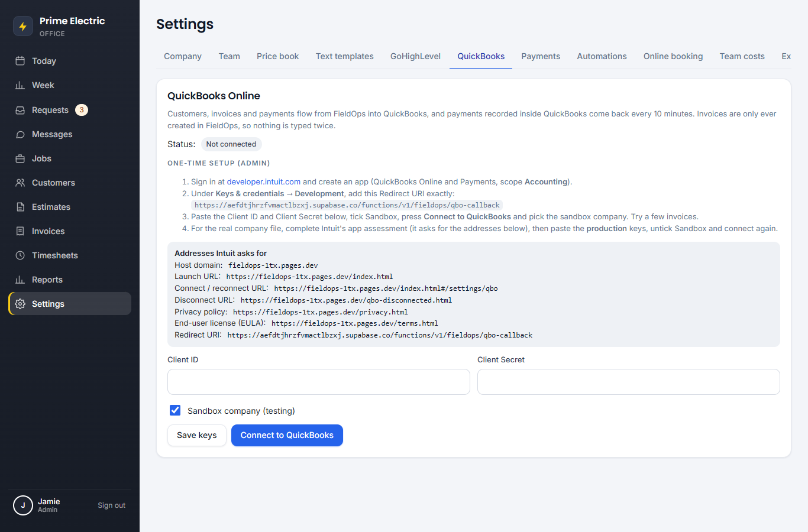Click the Timesheets clock icon
The image size is (808, 532).
20,255
